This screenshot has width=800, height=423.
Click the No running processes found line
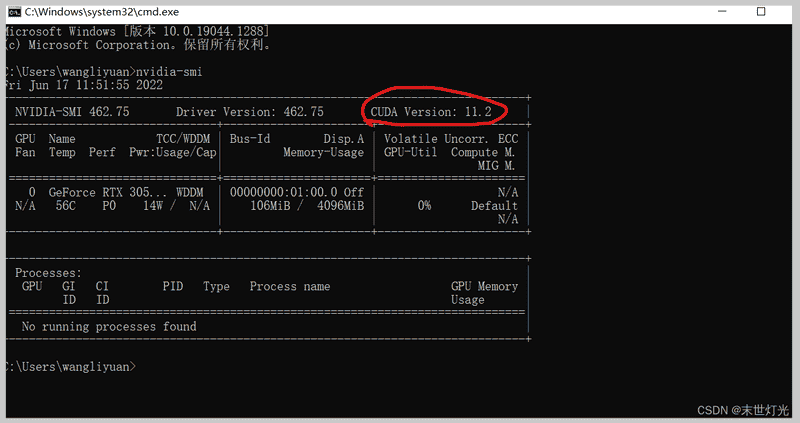click(108, 327)
